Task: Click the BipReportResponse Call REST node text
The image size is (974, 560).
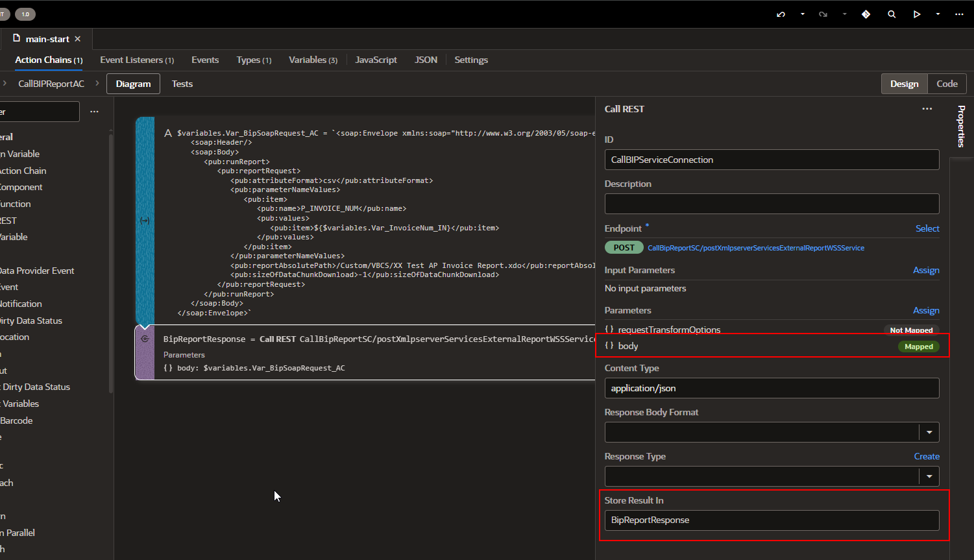Action: click(x=379, y=339)
